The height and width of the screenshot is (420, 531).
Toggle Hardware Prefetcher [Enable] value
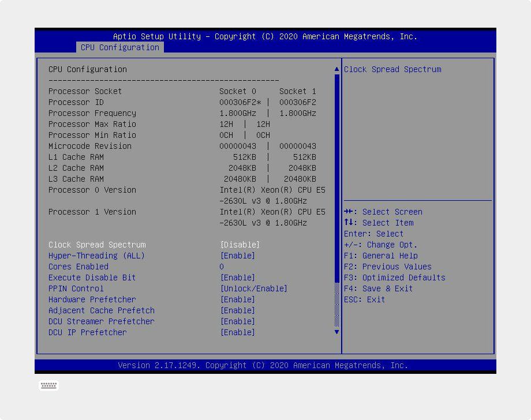pos(237,299)
